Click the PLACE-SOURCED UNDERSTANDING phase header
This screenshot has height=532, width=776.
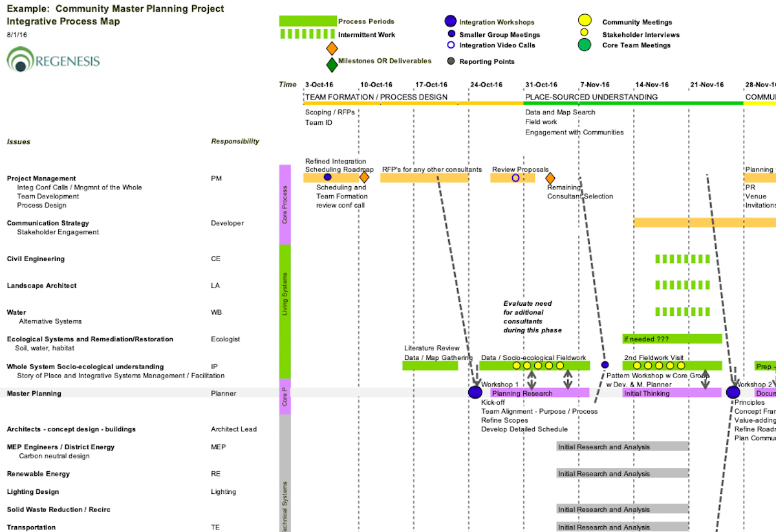coord(591,97)
